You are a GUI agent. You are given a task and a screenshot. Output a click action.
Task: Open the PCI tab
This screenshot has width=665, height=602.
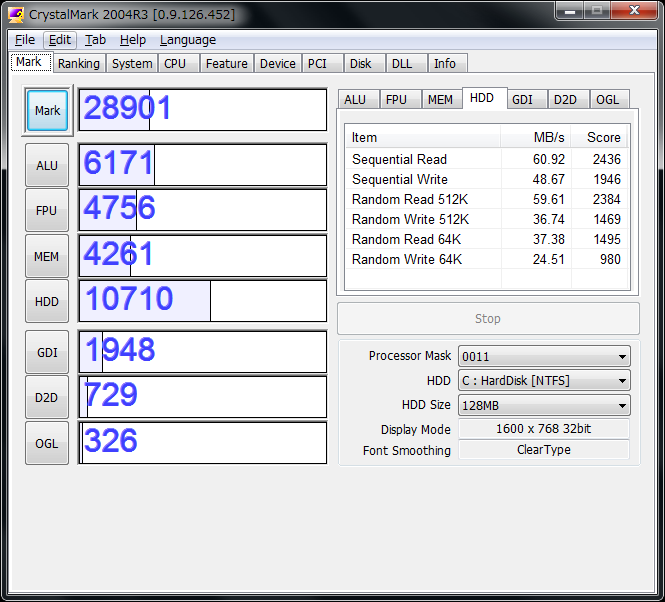coord(322,64)
